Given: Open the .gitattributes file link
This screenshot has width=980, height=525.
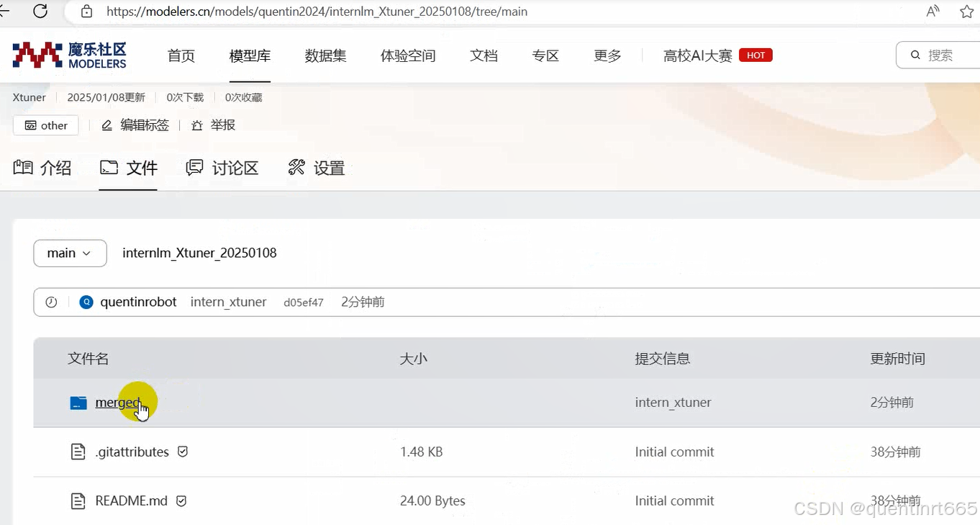Looking at the screenshot, I should coord(132,452).
